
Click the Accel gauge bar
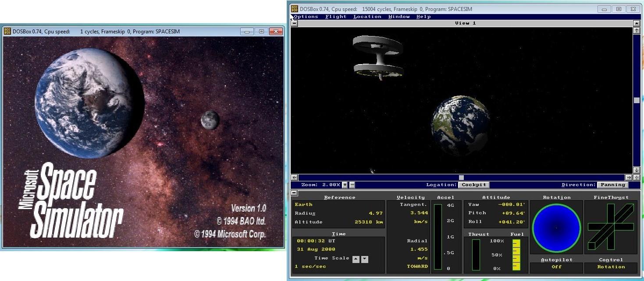click(438, 237)
